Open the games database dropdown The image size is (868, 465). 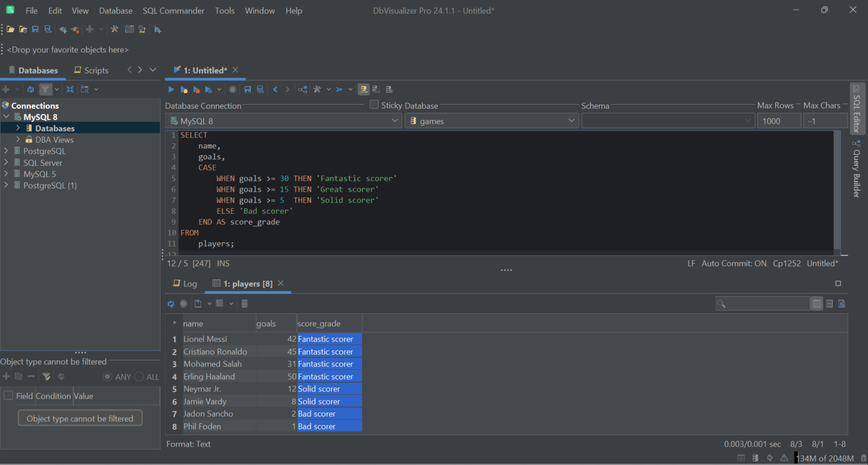[571, 120]
